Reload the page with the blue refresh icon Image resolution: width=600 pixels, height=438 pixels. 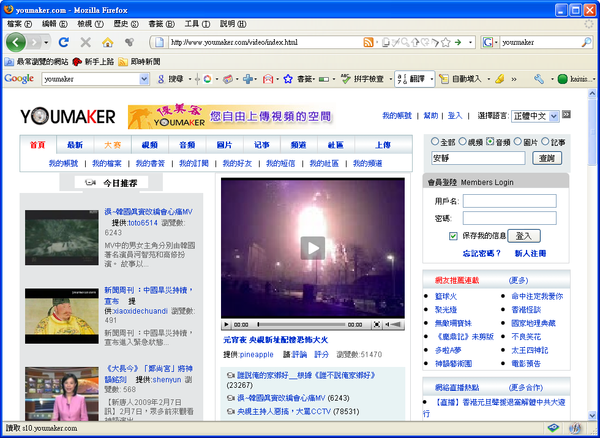click(64, 42)
